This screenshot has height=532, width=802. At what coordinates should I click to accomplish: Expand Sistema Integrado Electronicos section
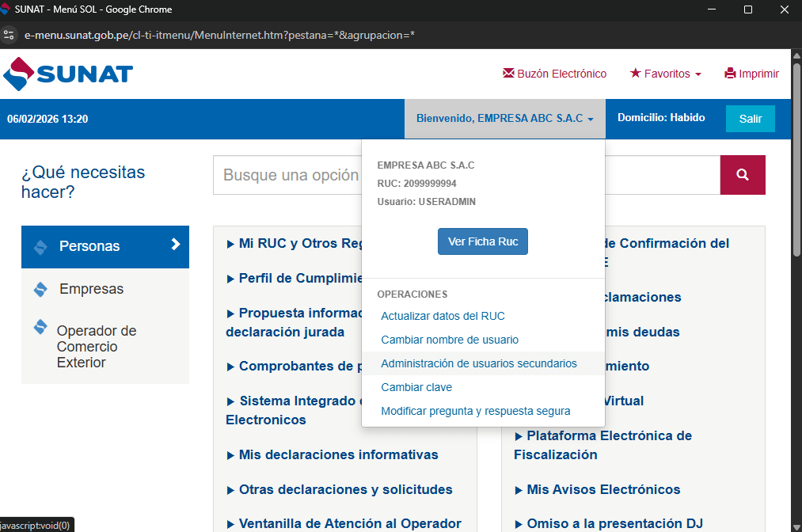[x=294, y=410]
